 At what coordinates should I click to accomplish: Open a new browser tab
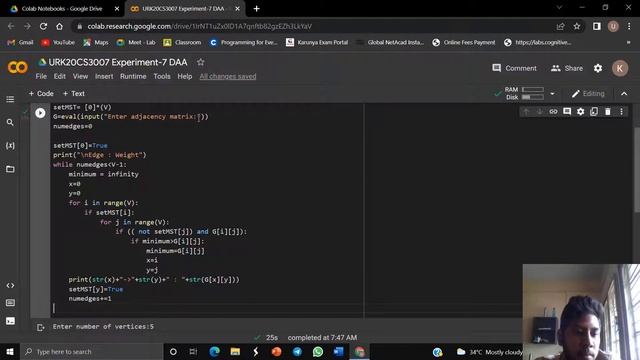click(256, 9)
